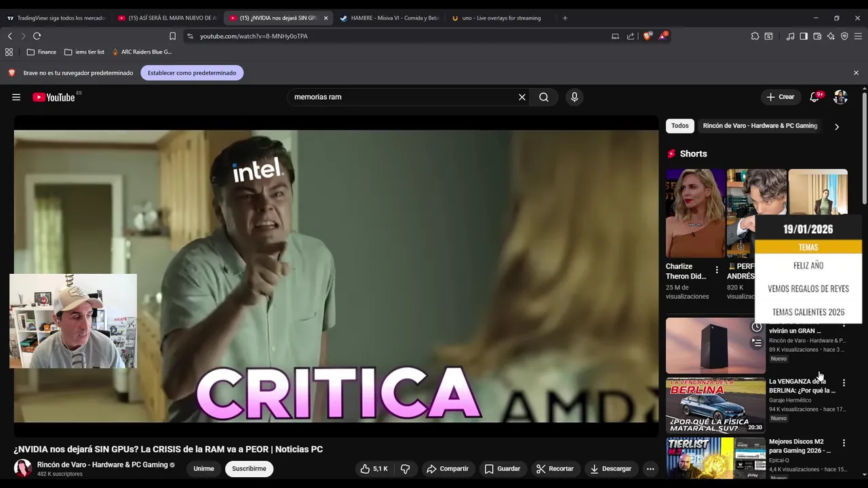Click Descargar to download the video
This screenshot has height=488, width=868.
click(610, 468)
